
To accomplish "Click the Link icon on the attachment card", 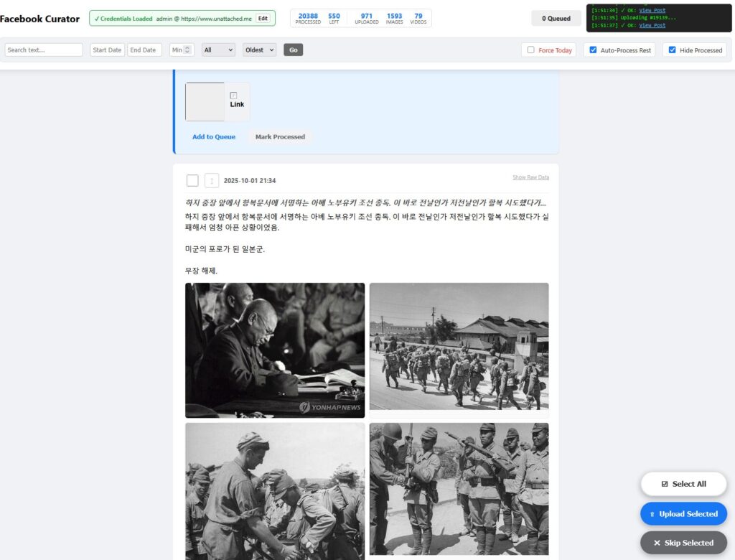I will pyautogui.click(x=233, y=95).
